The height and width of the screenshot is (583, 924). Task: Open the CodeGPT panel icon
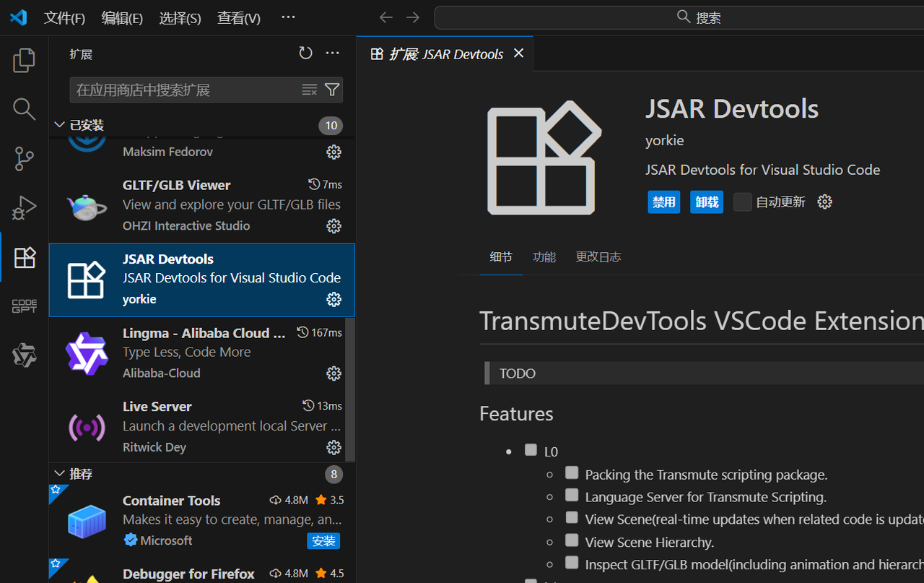coord(24,306)
